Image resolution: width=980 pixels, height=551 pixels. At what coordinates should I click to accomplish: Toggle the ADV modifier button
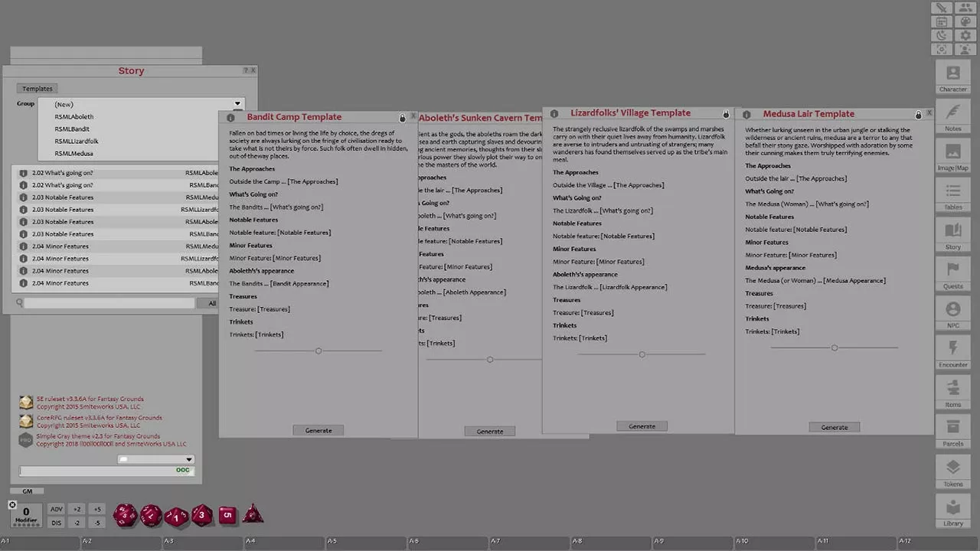[x=56, y=509]
